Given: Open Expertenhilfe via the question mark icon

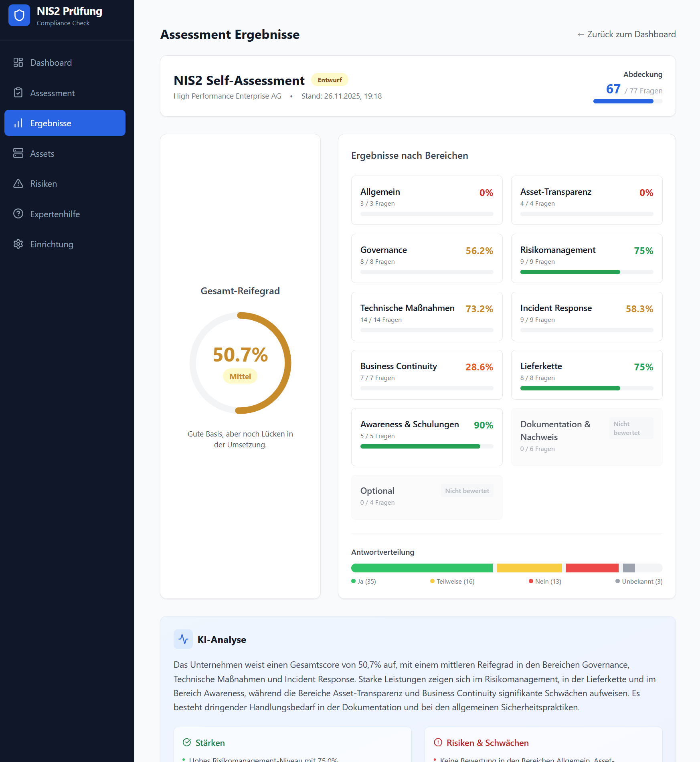Looking at the screenshot, I should pyautogui.click(x=18, y=214).
